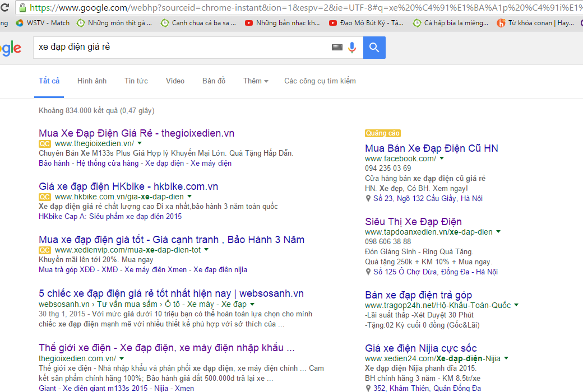Open Siêu Thị Xe Đạp Điện ad link

click(413, 222)
